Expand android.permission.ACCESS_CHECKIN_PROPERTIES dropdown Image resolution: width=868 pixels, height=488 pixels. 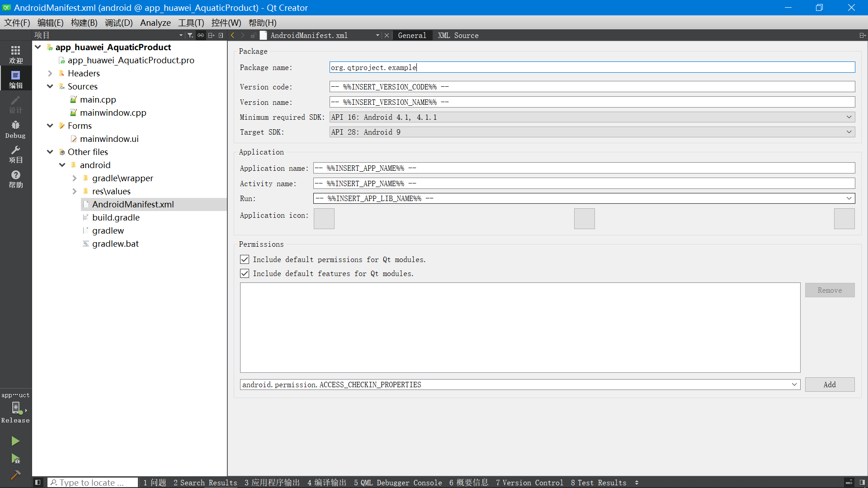pyautogui.click(x=795, y=385)
